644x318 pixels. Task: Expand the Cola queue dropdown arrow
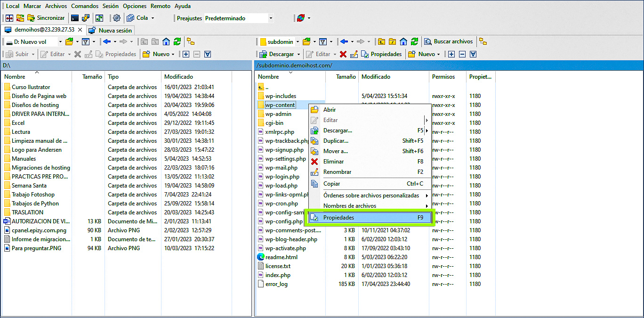pos(153,18)
